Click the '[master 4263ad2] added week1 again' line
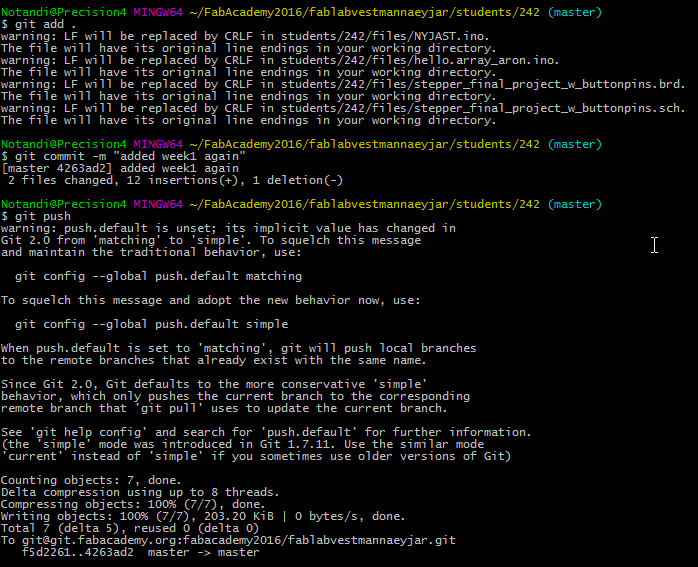Viewport: 698px width, 567px height. click(120, 168)
